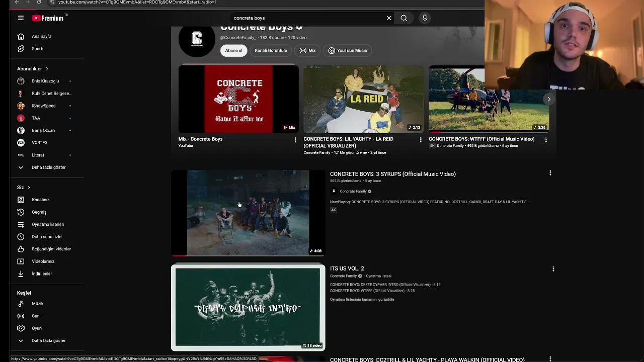Start voice search with microphone icon
644x362 pixels.
[x=425, y=18]
